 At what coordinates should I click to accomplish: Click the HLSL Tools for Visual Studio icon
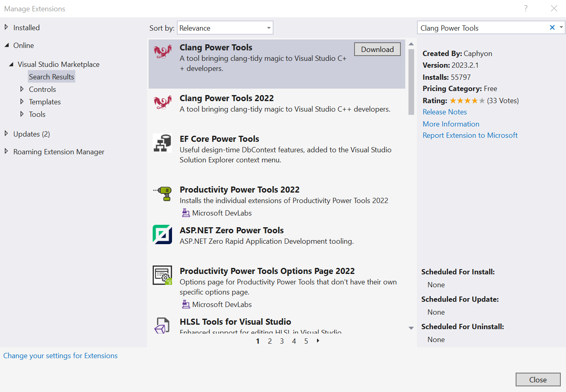pyautogui.click(x=162, y=325)
